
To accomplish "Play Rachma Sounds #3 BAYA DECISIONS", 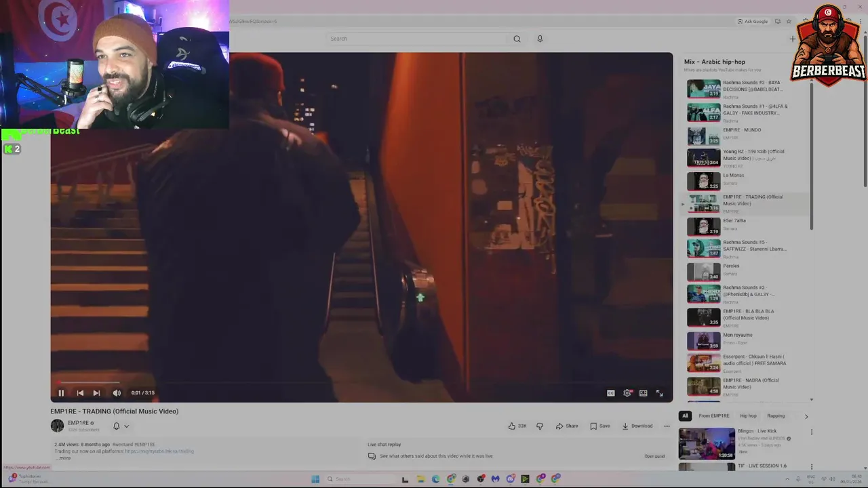I will tap(746, 89).
